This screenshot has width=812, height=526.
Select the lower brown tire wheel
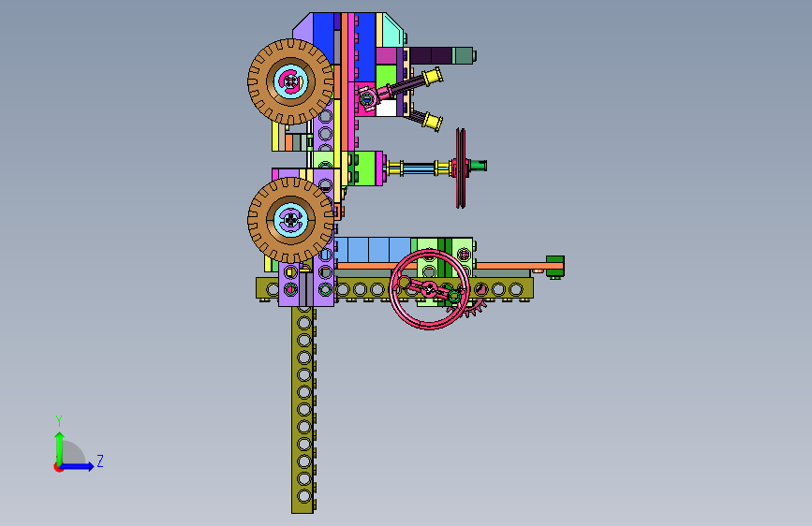click(x=290, y=220)
